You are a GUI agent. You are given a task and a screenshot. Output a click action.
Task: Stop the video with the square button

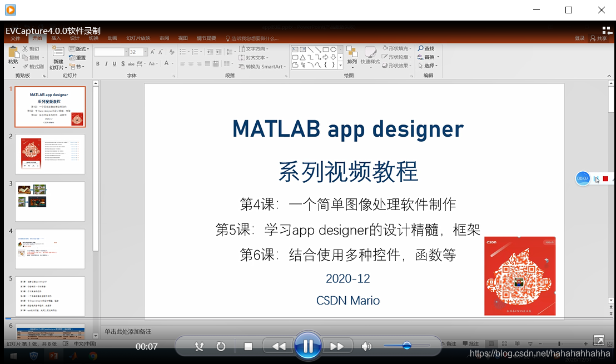point(248,346)
